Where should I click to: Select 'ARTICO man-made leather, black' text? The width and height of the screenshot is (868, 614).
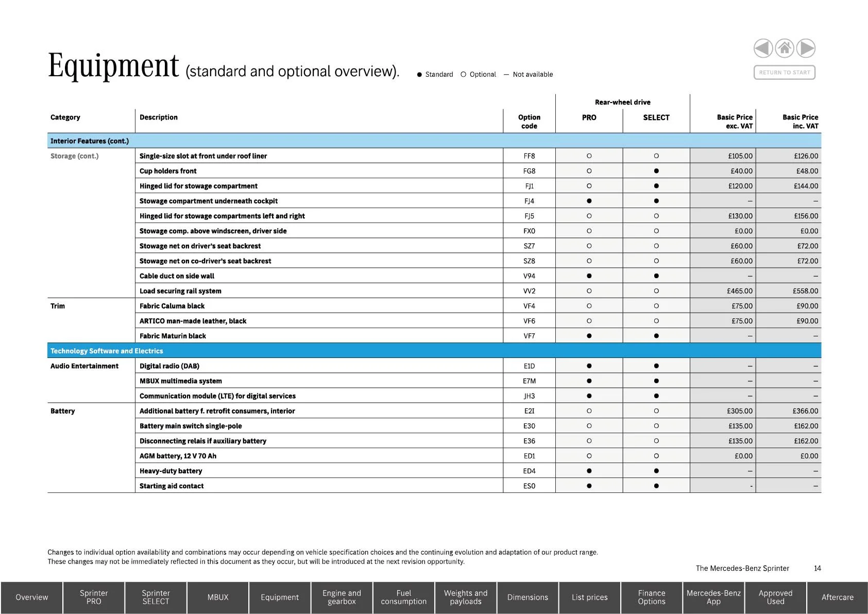point(193,321)
